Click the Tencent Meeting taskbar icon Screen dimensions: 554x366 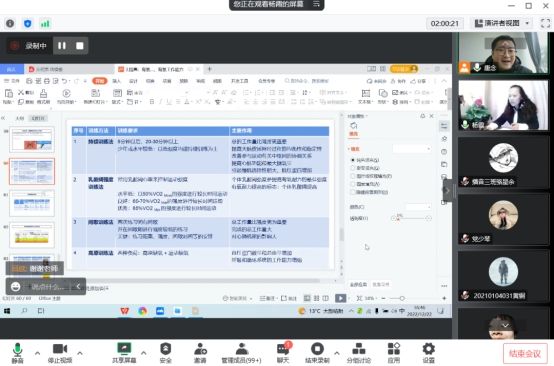(160, 311)
